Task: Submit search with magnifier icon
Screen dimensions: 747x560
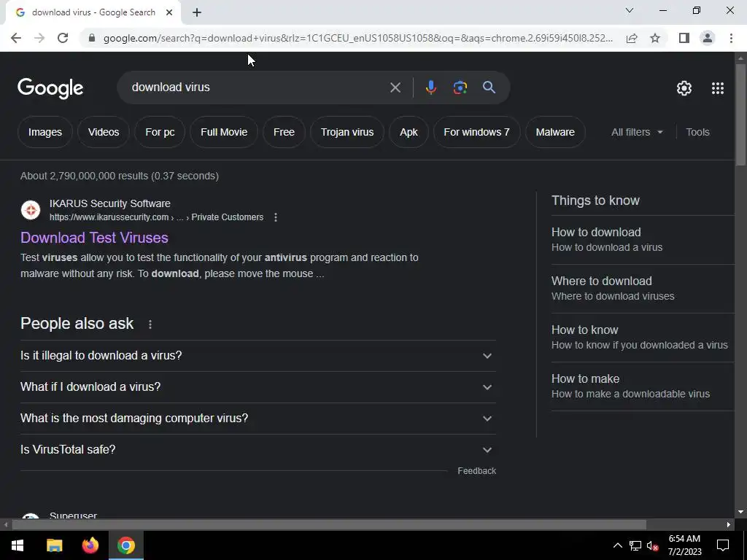Action: click(x=489, y=87)
